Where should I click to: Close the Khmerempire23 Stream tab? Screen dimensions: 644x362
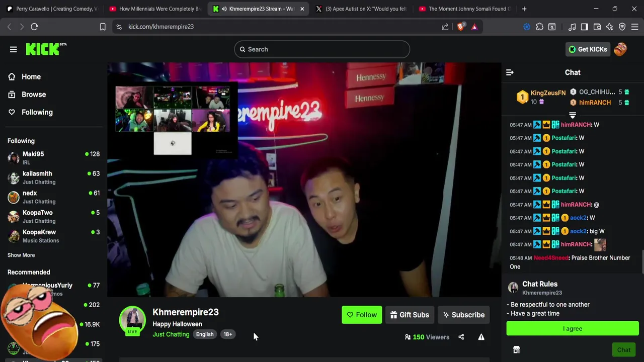(x=302, y=9)
